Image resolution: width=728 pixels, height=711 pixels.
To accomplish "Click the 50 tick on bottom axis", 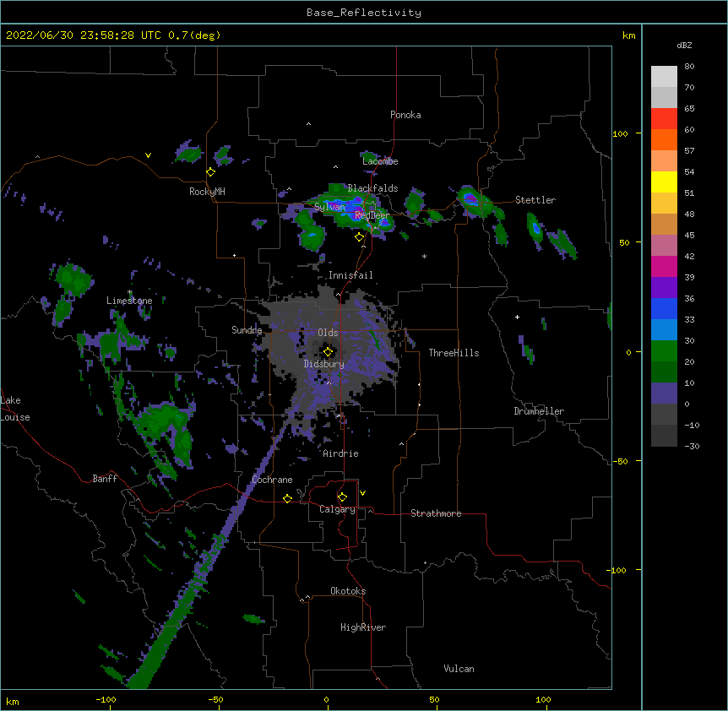I will coord(435,699).
